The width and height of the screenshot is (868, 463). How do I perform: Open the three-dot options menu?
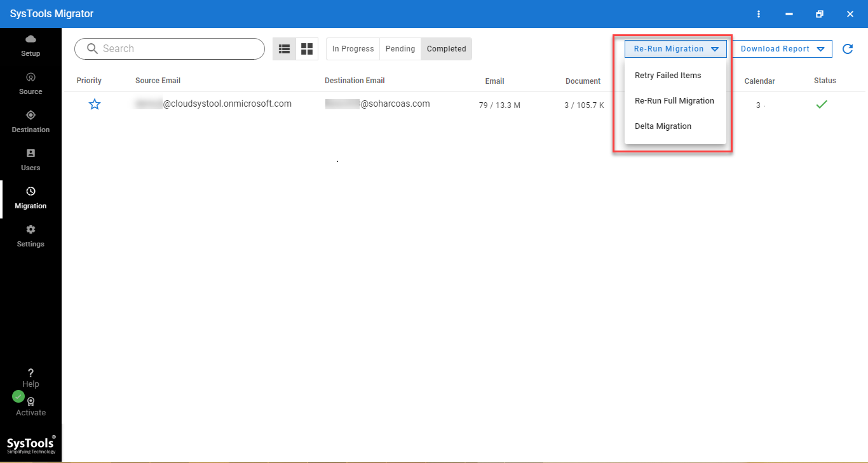pyautogui.click(x=759, y=14)
